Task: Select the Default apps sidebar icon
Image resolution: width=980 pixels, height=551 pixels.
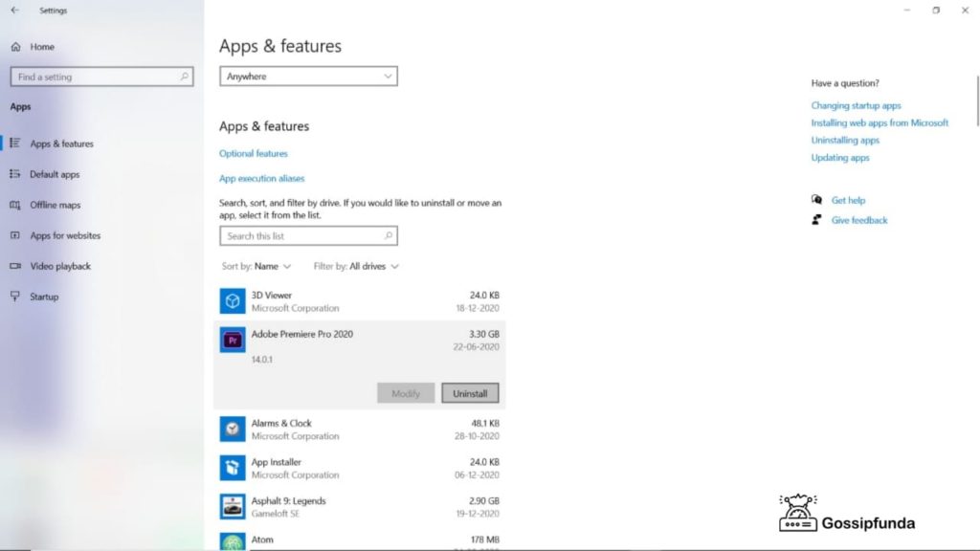Action: point(15,174)
